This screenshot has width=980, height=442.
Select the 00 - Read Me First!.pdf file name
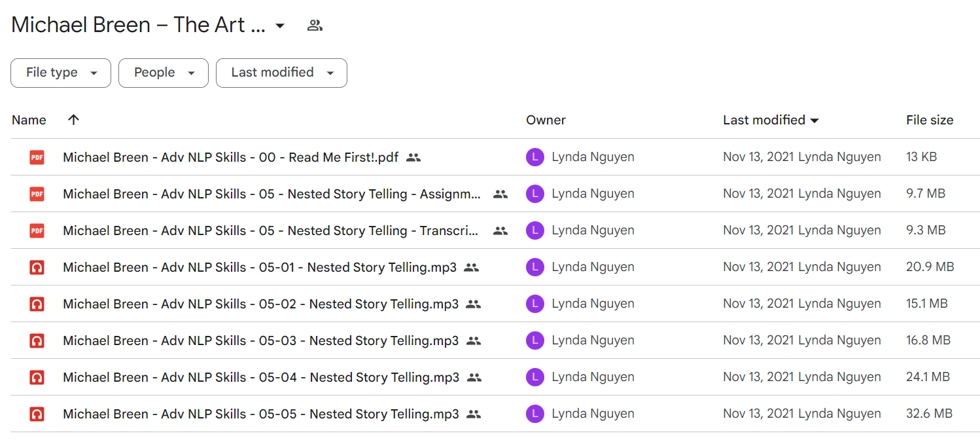point(231,157)
